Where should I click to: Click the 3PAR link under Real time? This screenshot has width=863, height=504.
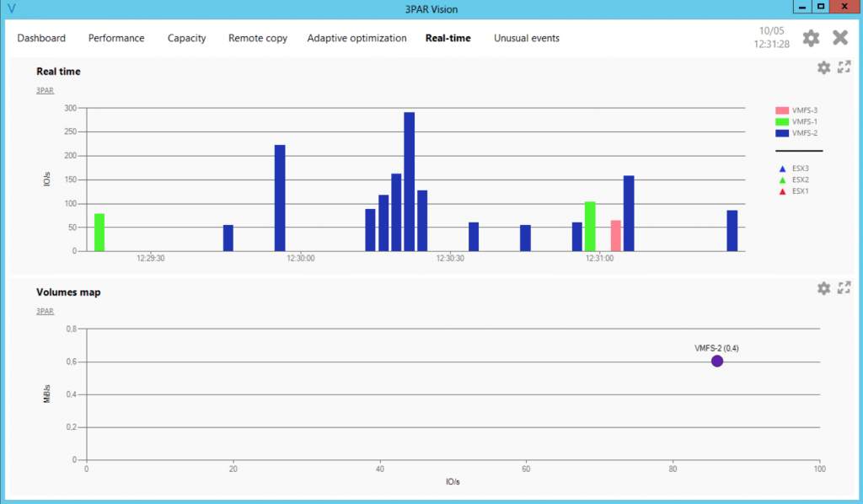46,90
